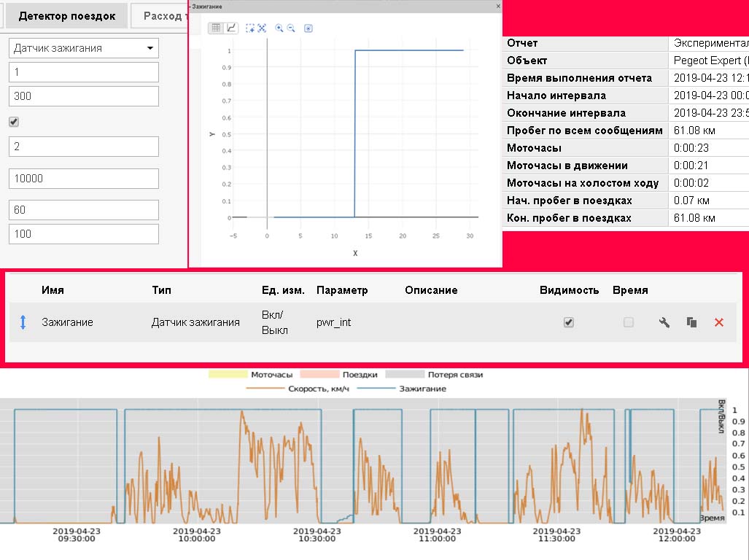Open sensor properties with the wrench icon
The image size is (749, 560).
click(x=664, y=322)
